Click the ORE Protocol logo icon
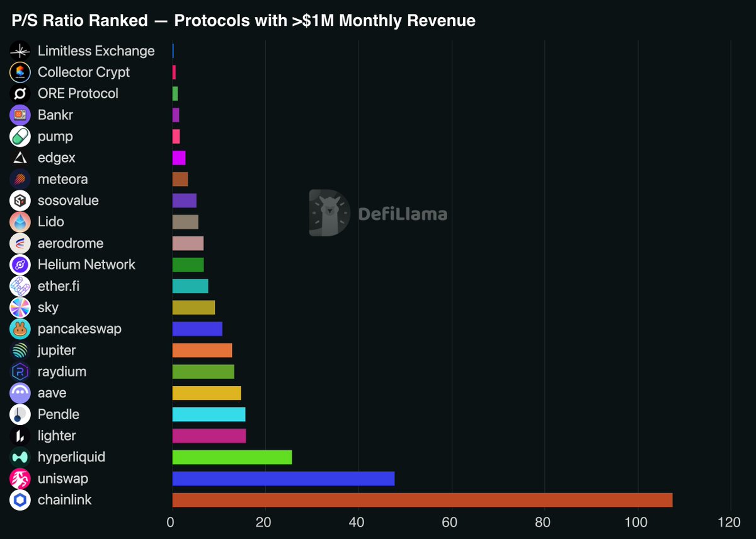Viewport: 756px width, 539px height. point(20,94)
